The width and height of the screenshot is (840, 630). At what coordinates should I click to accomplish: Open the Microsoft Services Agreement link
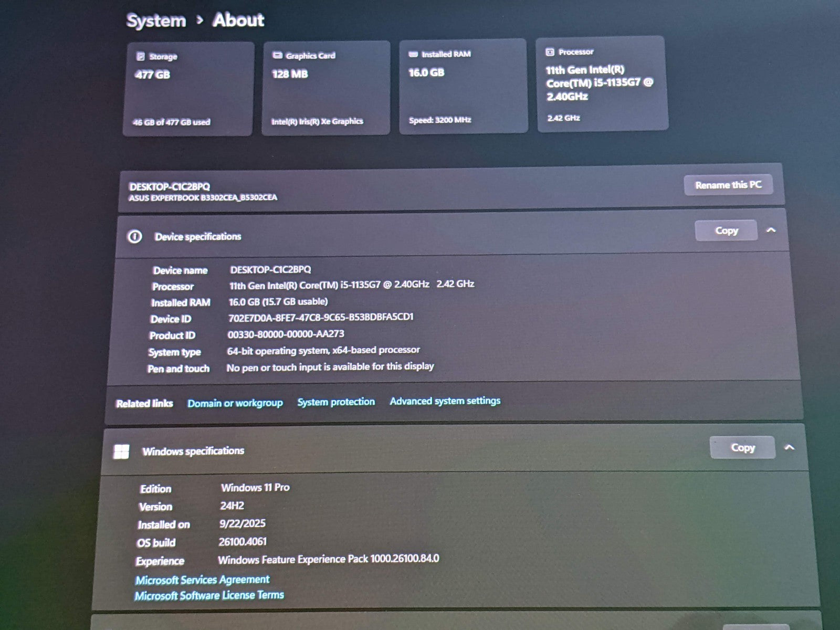[202, 580]
